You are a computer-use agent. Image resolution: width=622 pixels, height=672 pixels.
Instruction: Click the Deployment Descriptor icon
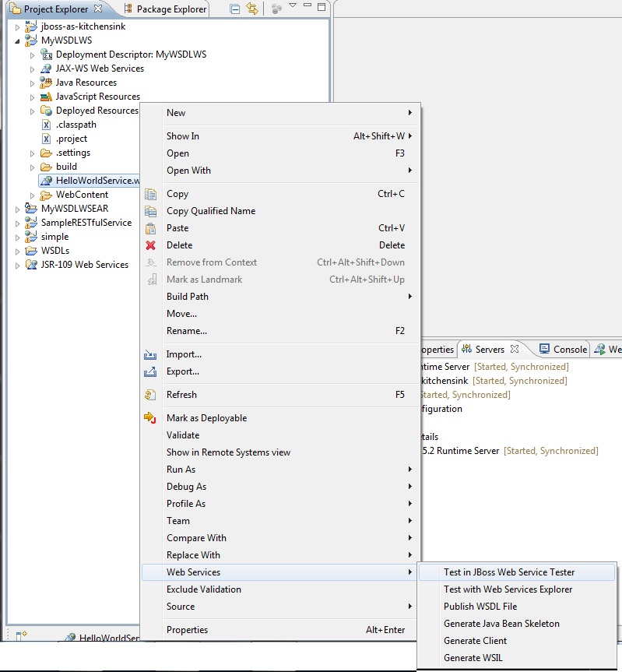click(x=46, y=55)
